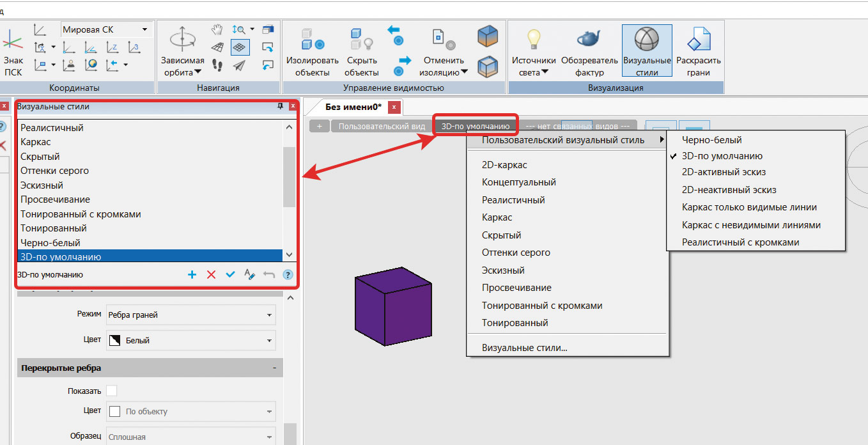Click the transparent 3D box icon

pos(488,66)
